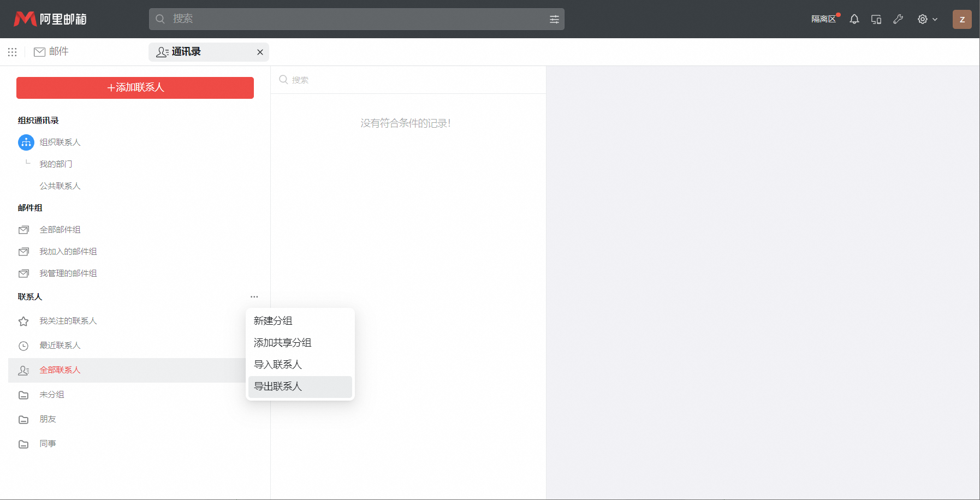This screenshot has height=500, width=980.
Task: Open 公共联系人 in the sidebar
Action: (60, 186)
